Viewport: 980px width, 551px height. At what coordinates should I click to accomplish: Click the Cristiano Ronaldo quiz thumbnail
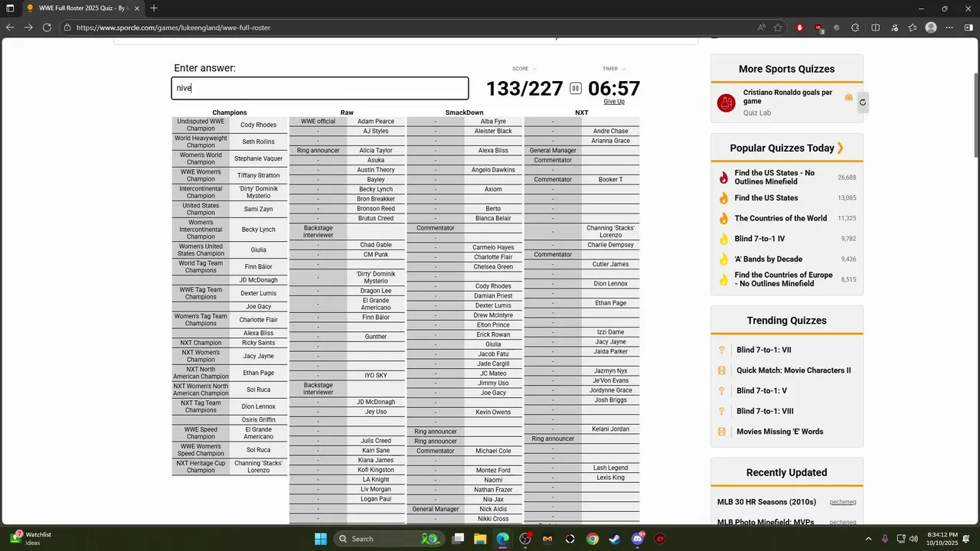click(726, 103)
